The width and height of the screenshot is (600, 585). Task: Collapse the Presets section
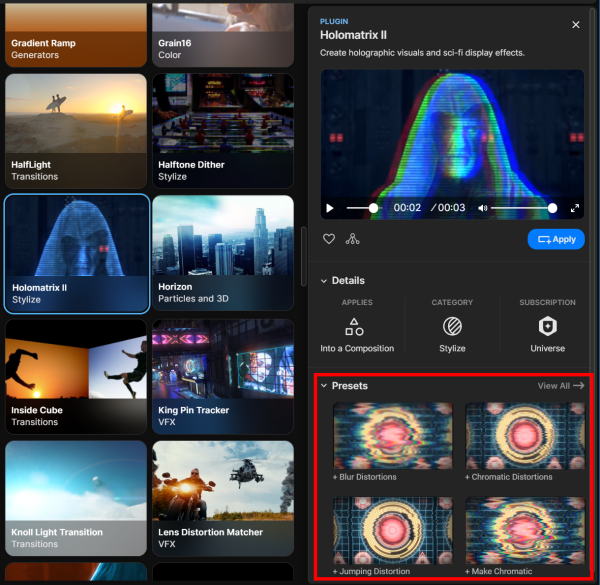pyautogui.click(x=324, y=385)
